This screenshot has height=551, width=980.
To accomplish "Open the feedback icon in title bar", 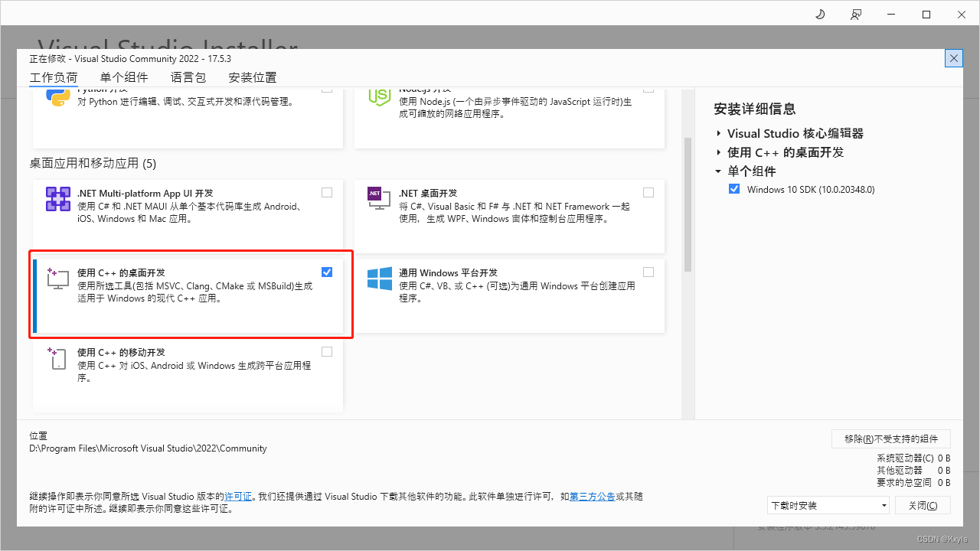I will pos(855,14).
